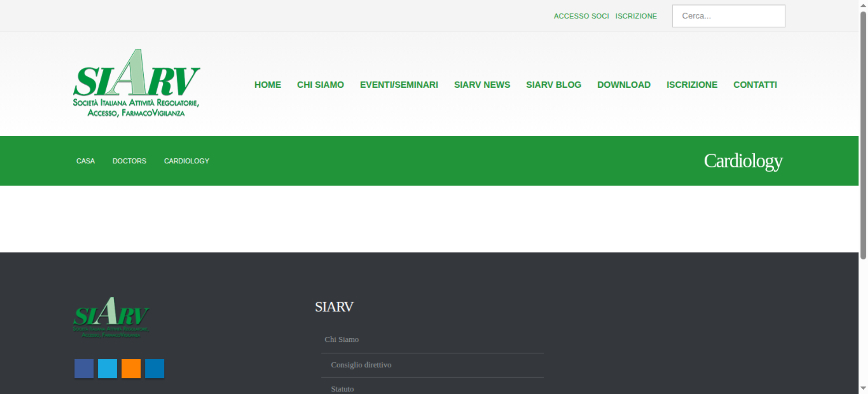Screen dimensions: 868x394
Task: Open the CHI SIAMO menu item
Action: click(320, 85)
